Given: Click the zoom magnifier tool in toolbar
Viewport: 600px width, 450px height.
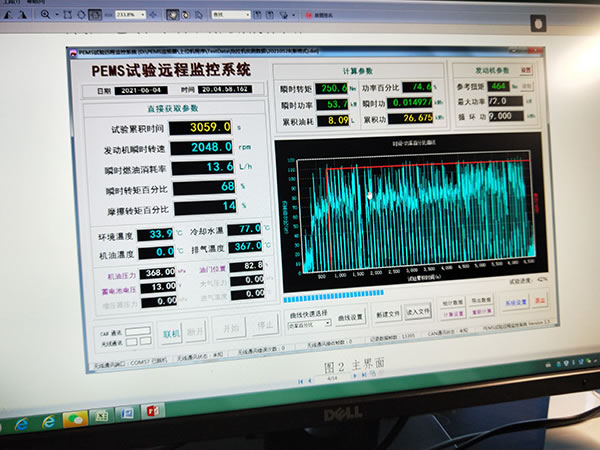Looking at the screenshot, I should pos(47,15).
